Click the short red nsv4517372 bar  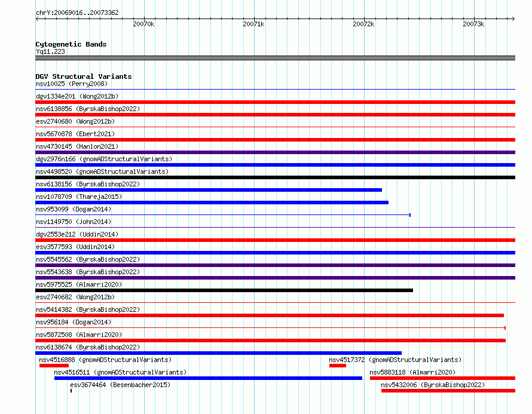coord(338,366)
